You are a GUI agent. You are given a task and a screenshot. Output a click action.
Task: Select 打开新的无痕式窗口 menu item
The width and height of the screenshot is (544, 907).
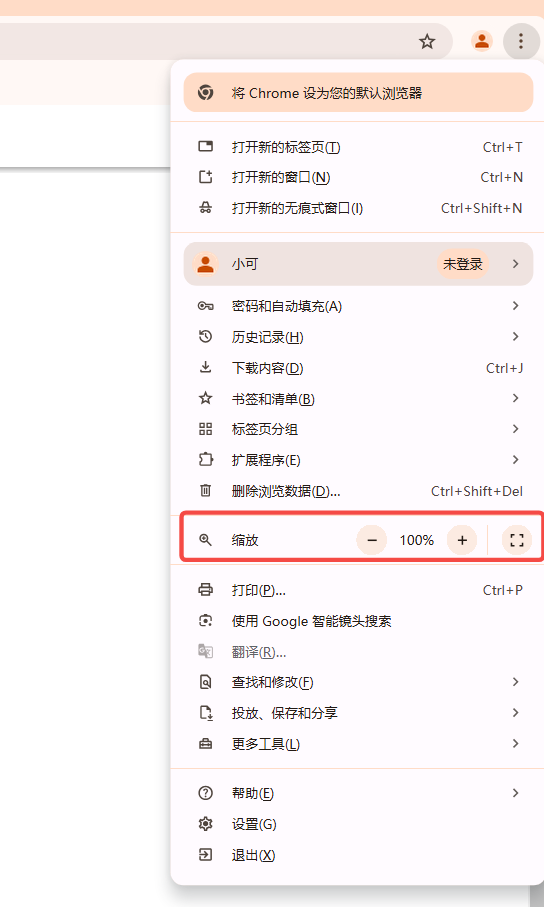click(x=358, y=208)
